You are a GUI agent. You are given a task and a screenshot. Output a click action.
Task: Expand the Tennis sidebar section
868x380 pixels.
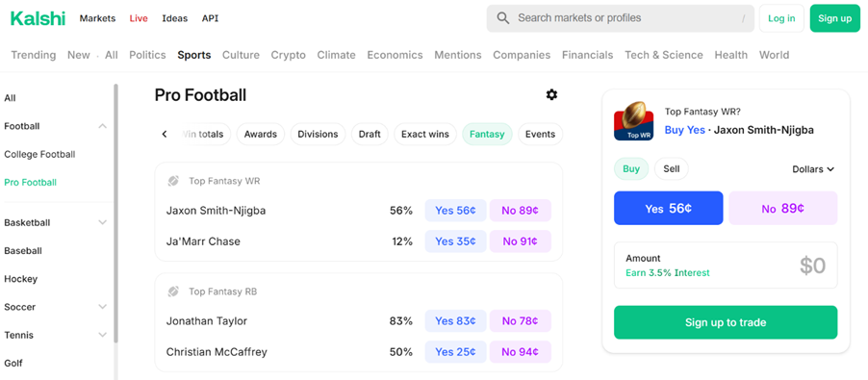(x=102, y=335)
